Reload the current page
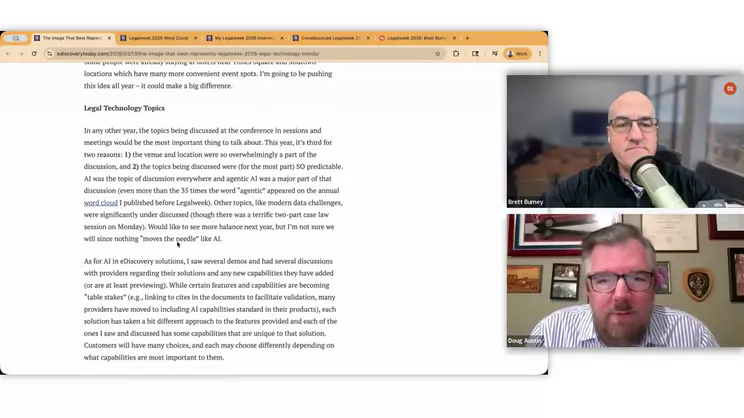The width and height of the screenshot is (744, 418). [x=34, y=54]
